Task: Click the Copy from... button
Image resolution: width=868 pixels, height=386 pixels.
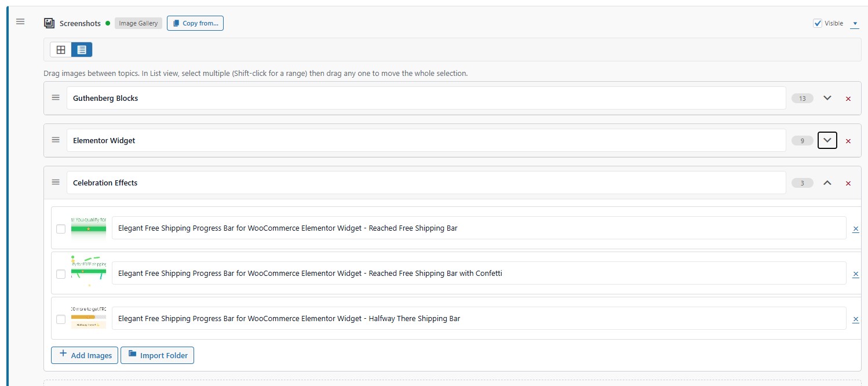Action: [195, 23]
